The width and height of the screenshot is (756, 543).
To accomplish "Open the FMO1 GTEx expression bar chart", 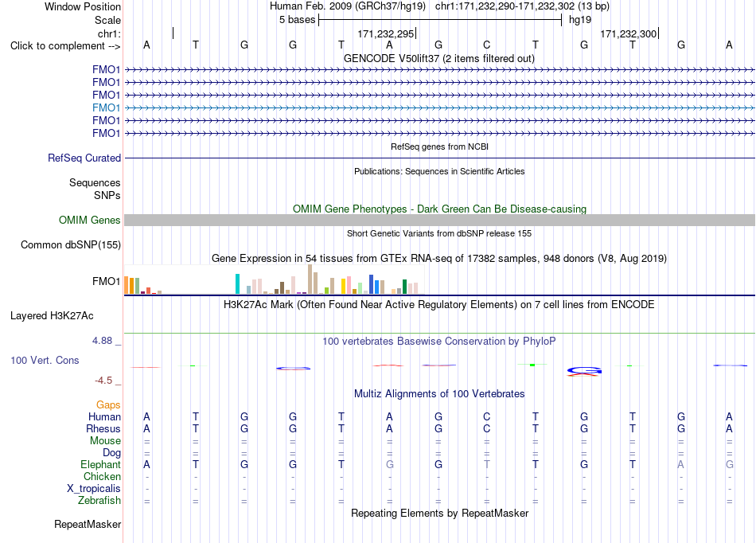I will click(275, 279).
